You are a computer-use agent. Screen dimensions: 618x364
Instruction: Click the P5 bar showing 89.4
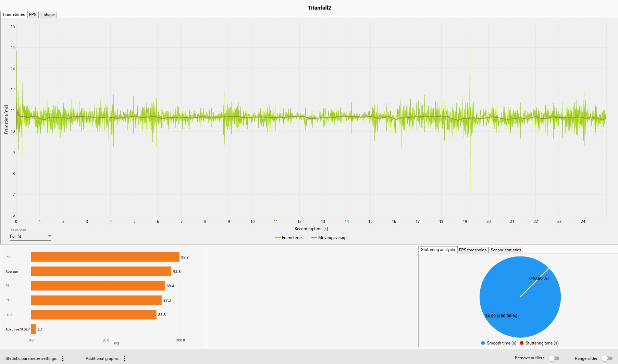[98, 286]
